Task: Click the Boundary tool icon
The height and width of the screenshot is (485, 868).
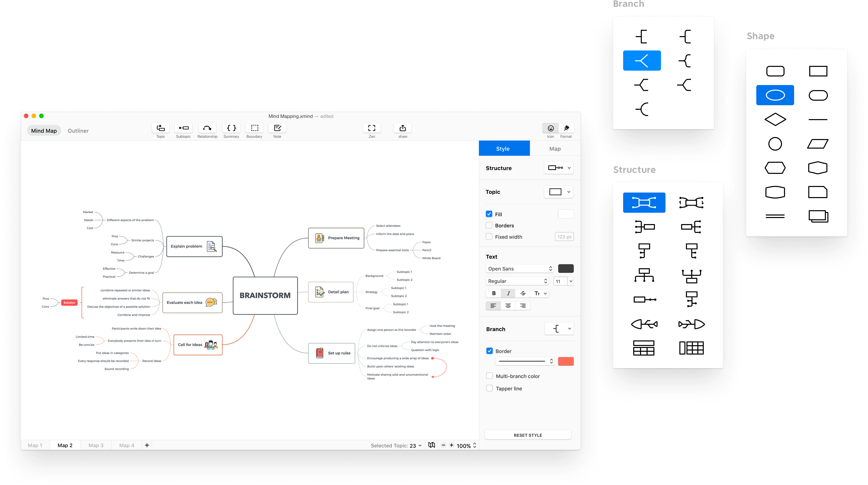Action: pos(254,128)
